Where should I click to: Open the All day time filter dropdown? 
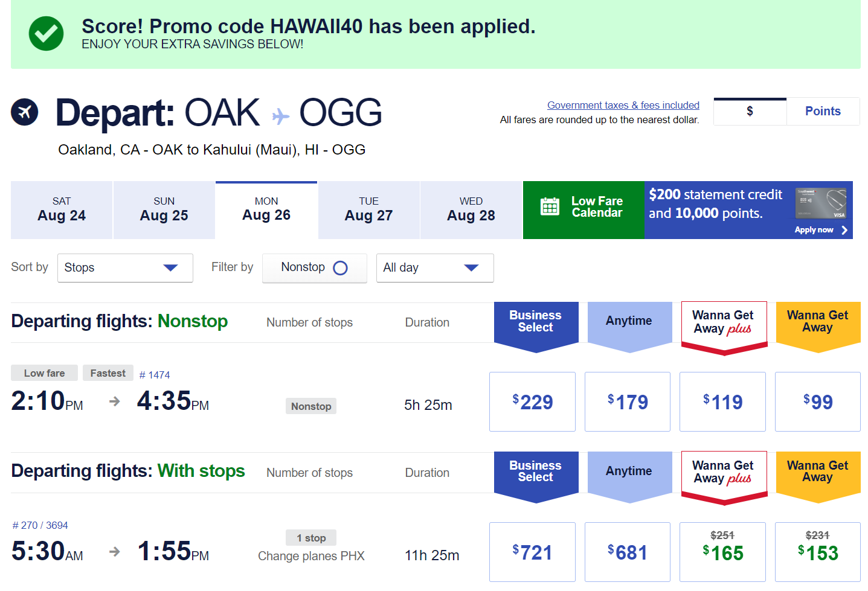pyautogui.click(x=434, y=267)
